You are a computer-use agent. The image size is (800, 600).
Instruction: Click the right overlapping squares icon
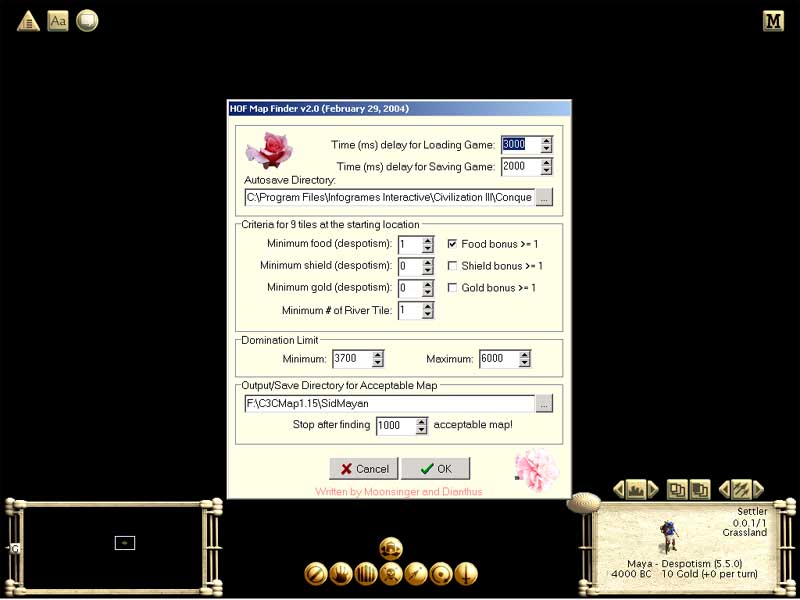700,490
